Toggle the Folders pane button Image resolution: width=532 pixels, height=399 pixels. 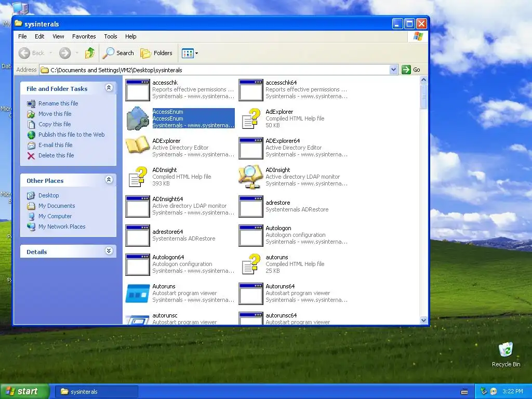(156, 53)
